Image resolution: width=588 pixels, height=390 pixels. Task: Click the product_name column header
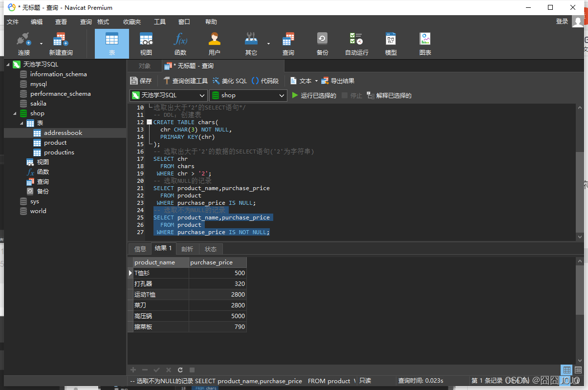(x=161, y=262)
